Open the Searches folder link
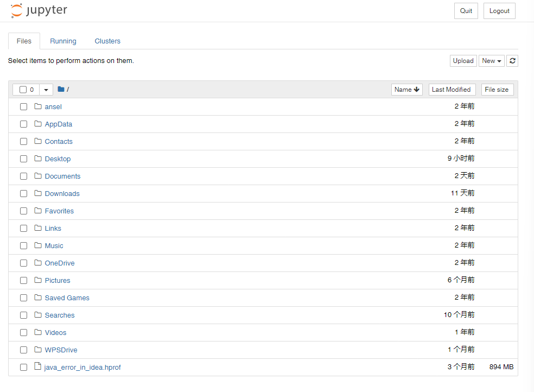 (x=60, y=315)
